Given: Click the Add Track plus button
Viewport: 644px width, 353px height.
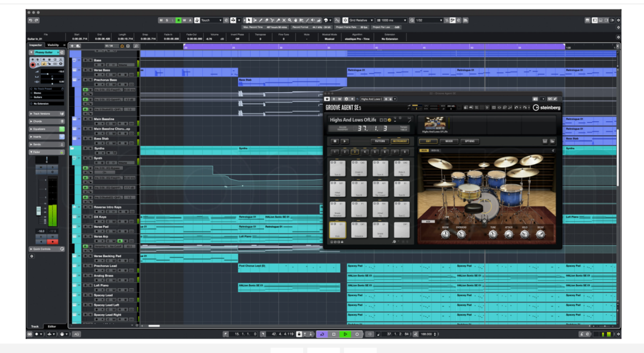Looking at the screenshot, I should [x=72, y=46].
